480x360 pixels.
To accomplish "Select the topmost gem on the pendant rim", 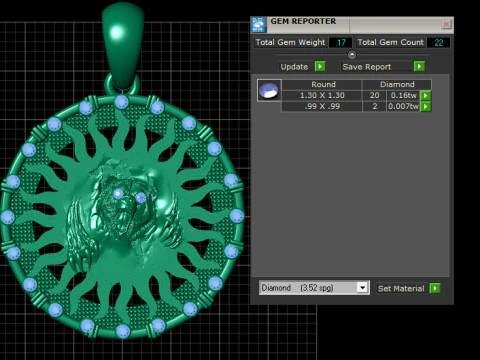I will (x=121, y=102).
